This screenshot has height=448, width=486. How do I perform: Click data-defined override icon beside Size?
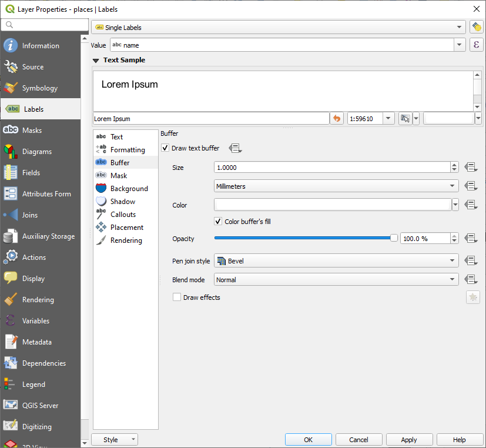point(470,168)
